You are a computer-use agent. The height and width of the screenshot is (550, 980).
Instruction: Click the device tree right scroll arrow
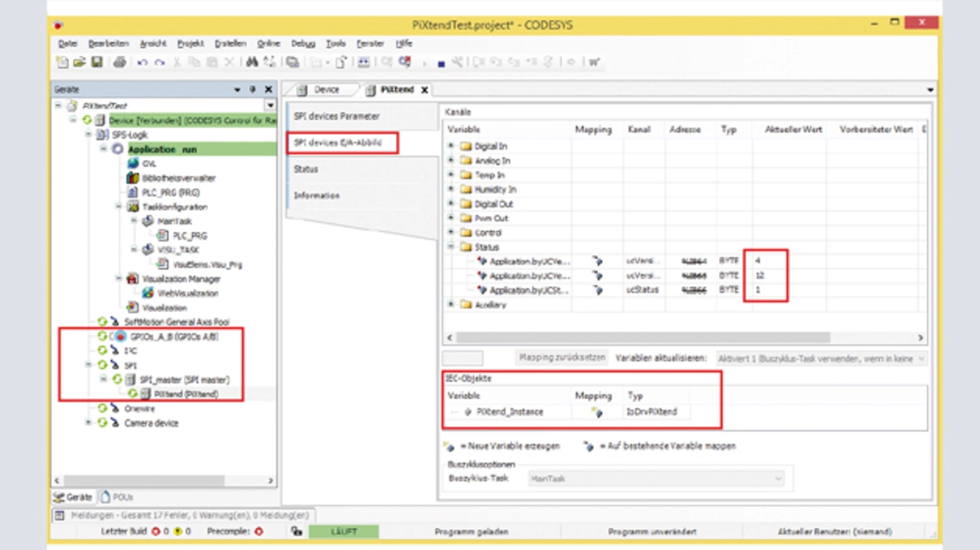pyautogui.click(x=270, y=480)
